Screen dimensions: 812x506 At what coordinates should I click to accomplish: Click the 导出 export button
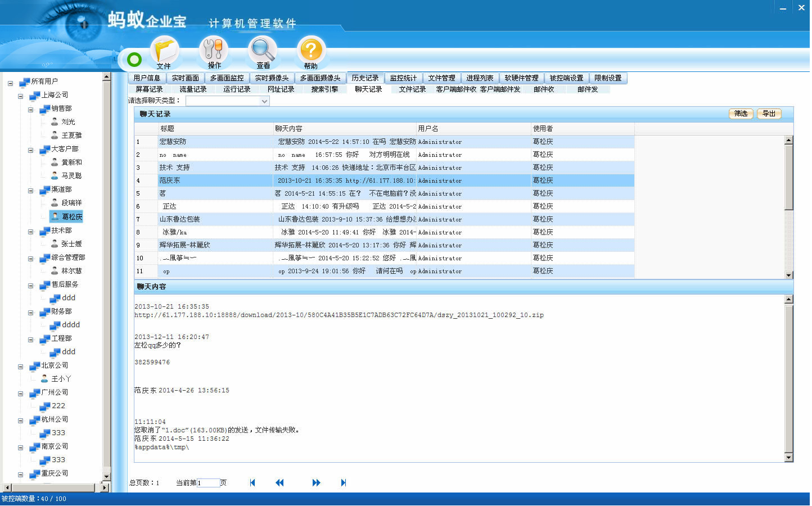tap(769, 114)
